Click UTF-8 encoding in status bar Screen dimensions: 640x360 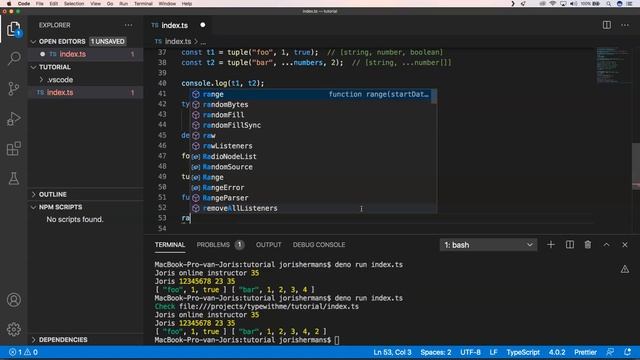[470, 352]
